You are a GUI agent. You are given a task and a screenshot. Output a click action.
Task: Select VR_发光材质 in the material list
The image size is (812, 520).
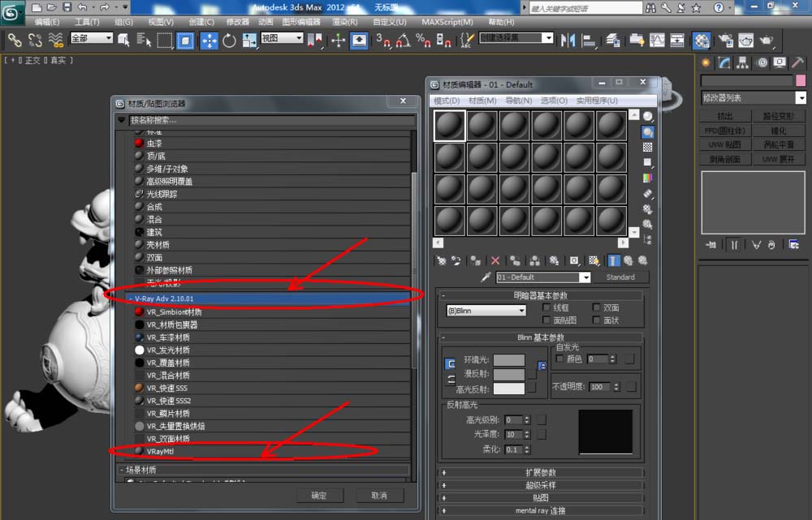pyautogui.click(x=271, y=350)
